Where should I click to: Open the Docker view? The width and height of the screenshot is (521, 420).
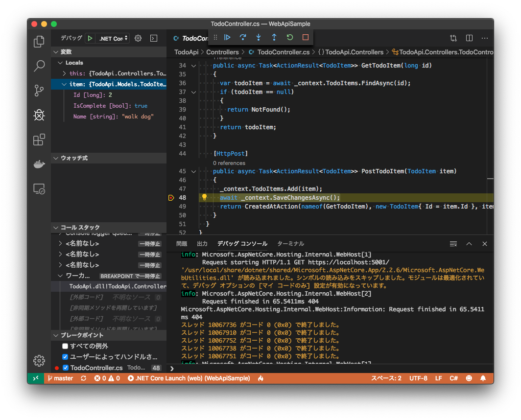[x=39, y=164]
